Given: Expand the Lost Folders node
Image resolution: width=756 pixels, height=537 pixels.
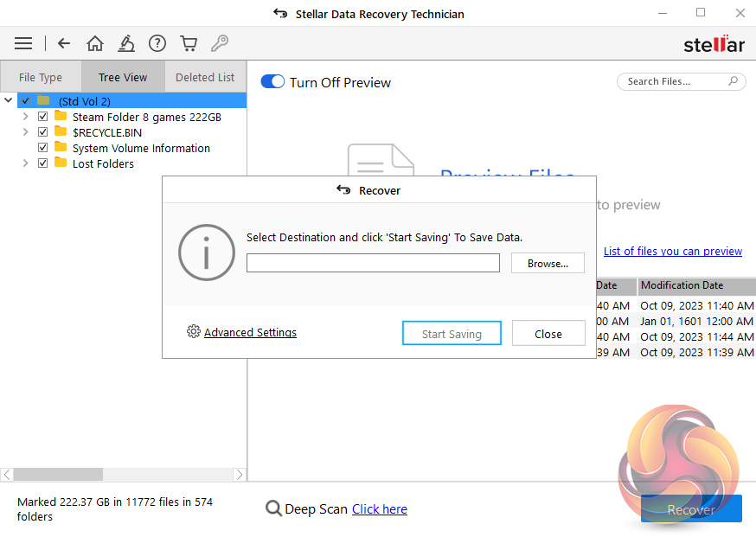Looking at the screenshot, I should pyautogui.click(x=26, y=163).
